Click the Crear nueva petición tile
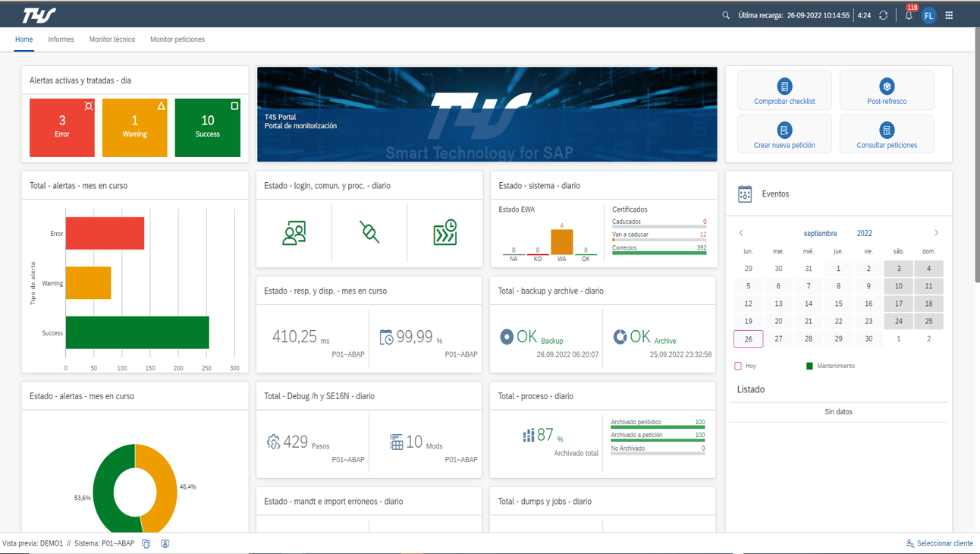 pos(784,134)
